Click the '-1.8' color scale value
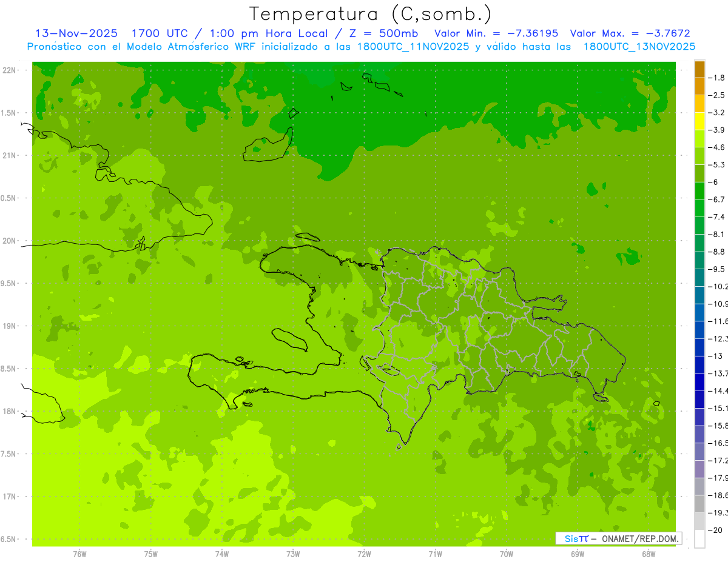728x562 pixels. point(716,78)
